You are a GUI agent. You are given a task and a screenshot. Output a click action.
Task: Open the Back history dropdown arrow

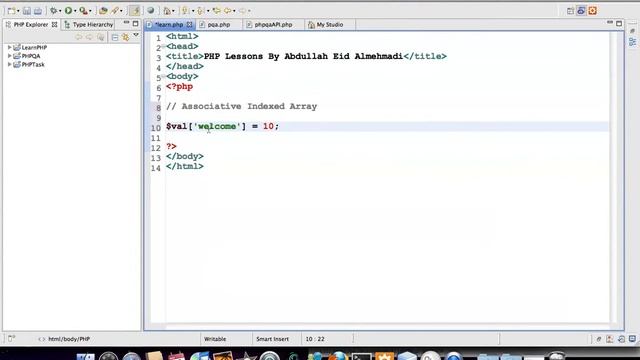click(x=234, y=11)
